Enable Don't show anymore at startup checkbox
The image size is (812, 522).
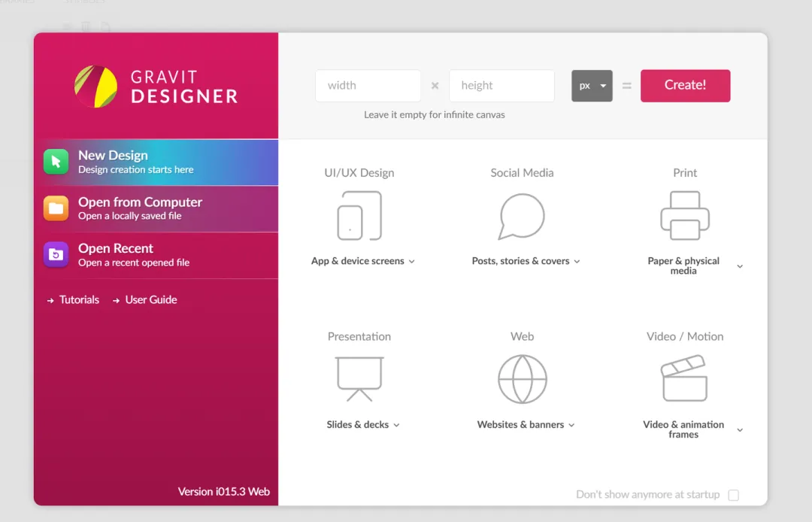[x=733, y=495]
